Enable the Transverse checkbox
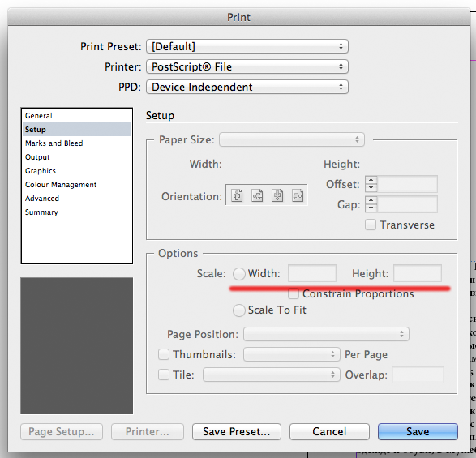476x458 pixels. [x=371, y=225]
